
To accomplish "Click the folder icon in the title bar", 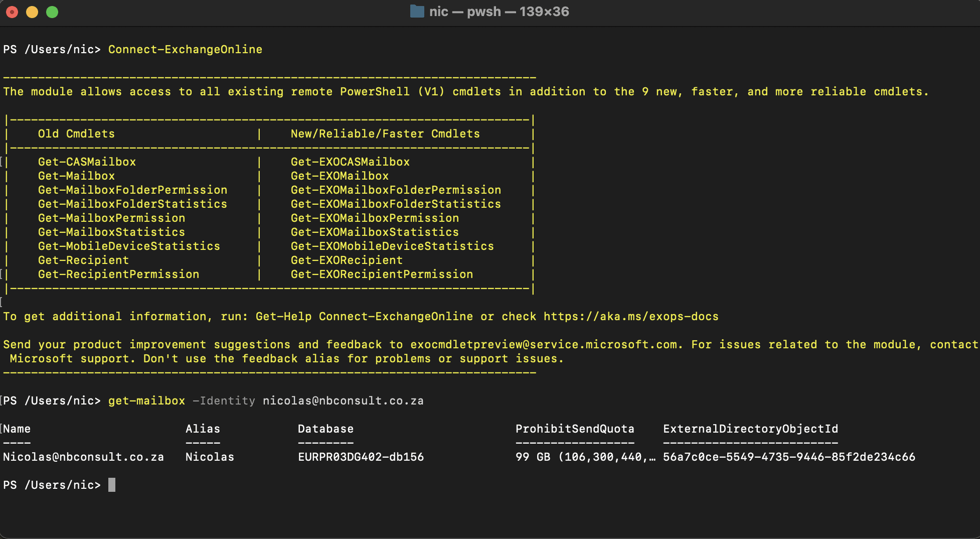I will [x=417, y=12].
